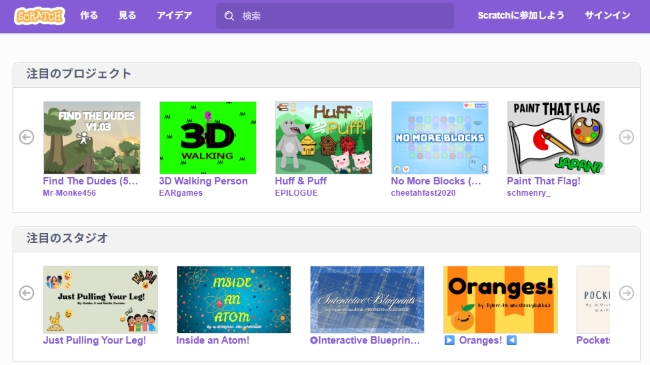Click the サインイン link
The image size is (650, 365).
point(607,16)
